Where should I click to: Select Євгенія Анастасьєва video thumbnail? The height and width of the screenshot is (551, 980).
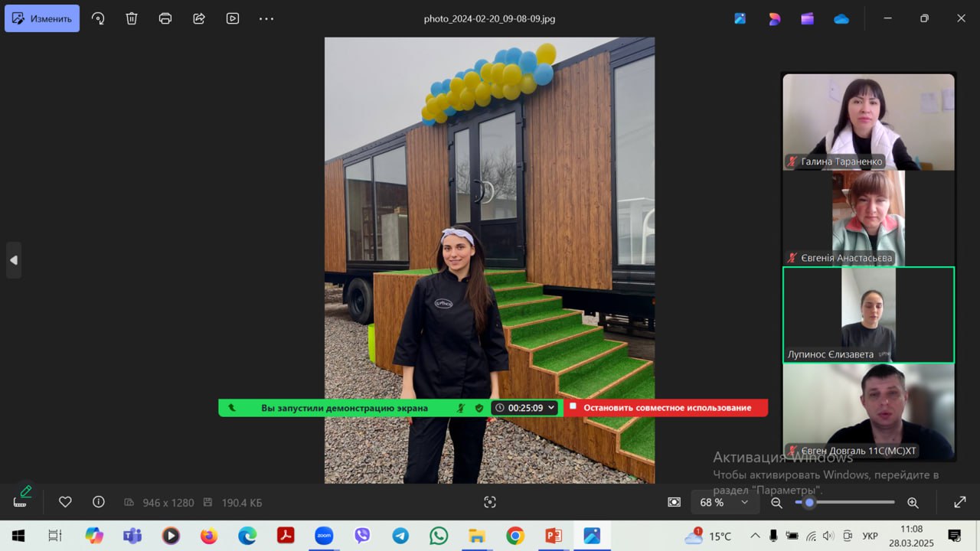(869, 218)
